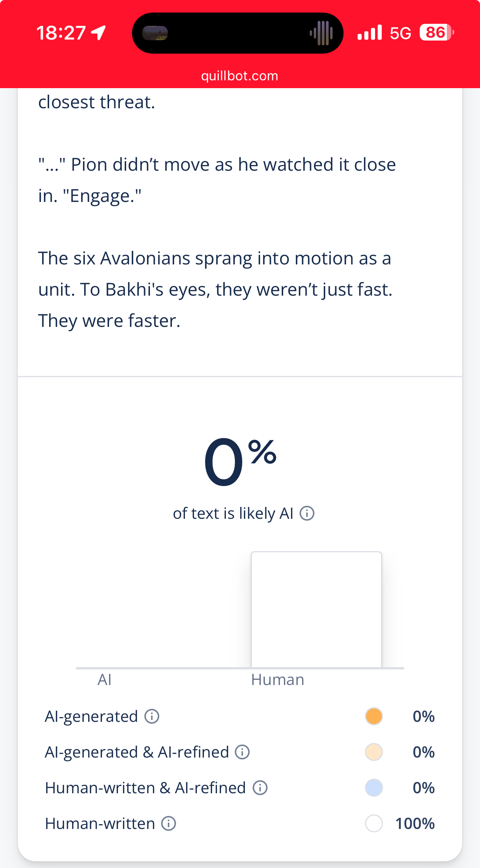480x868 pixels.
Task: Tap the Human label under the chart
Action: [x=278, y=680]
